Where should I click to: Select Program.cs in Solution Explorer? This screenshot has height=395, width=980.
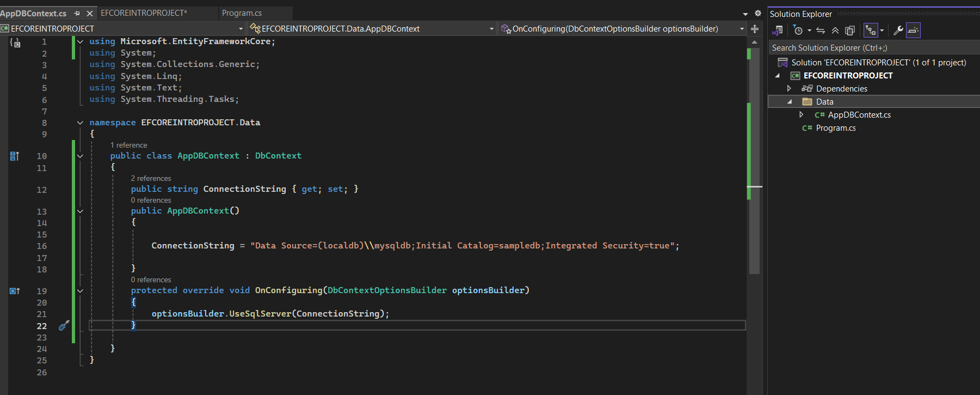tap(835, 128)
